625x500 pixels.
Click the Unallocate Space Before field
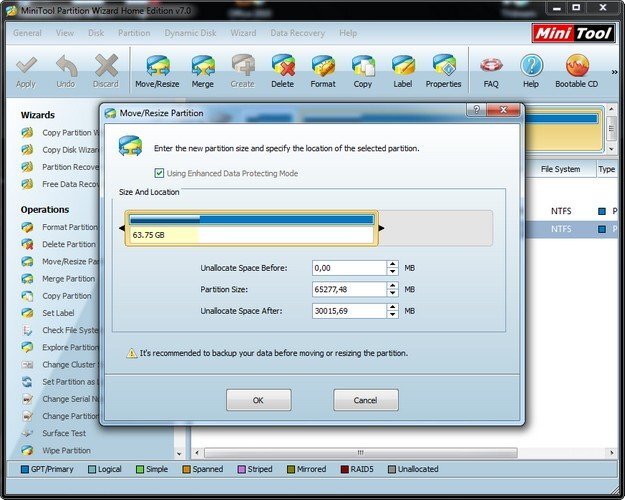tap(349, 268)
